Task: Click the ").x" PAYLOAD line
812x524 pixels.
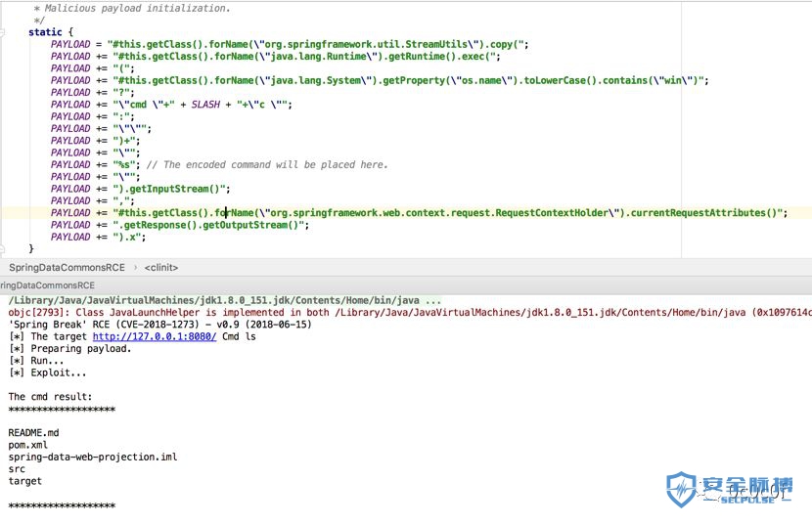Action: click(99, 237)
